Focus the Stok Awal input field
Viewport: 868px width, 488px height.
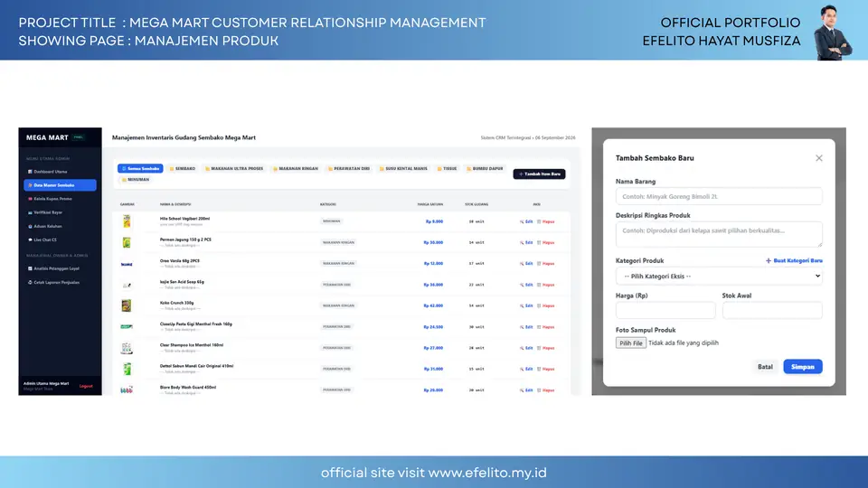pos(771,310)
